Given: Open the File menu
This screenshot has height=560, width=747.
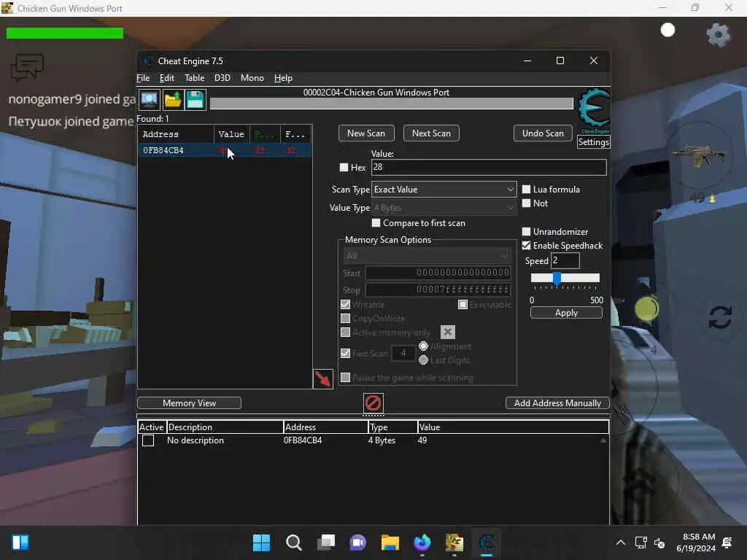Looking at the screenshot, I should coord(143,77).
